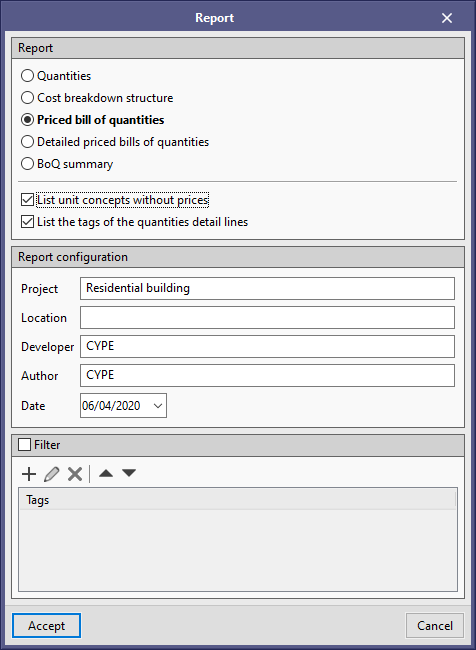Click the Date label

click(33, 406)
